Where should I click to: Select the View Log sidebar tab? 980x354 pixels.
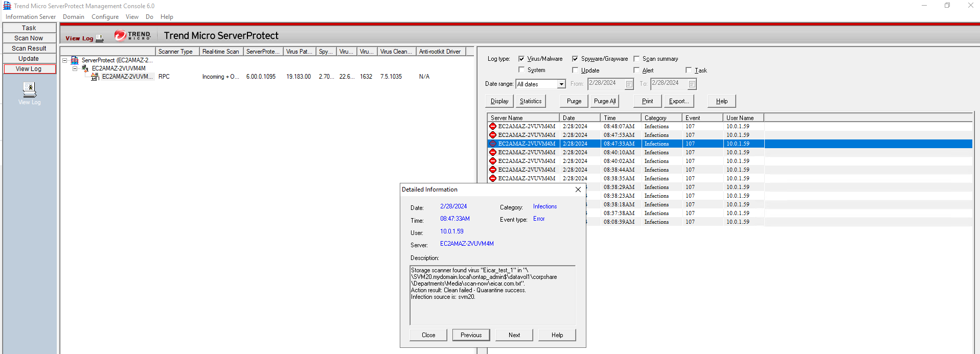click(x=29, y=69)
